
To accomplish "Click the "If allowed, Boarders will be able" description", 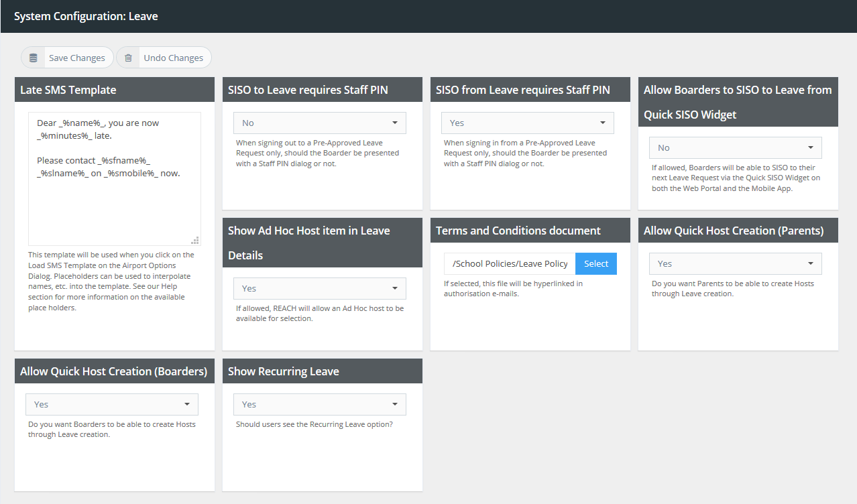I will pyautogui.click(x=736, y=178).
